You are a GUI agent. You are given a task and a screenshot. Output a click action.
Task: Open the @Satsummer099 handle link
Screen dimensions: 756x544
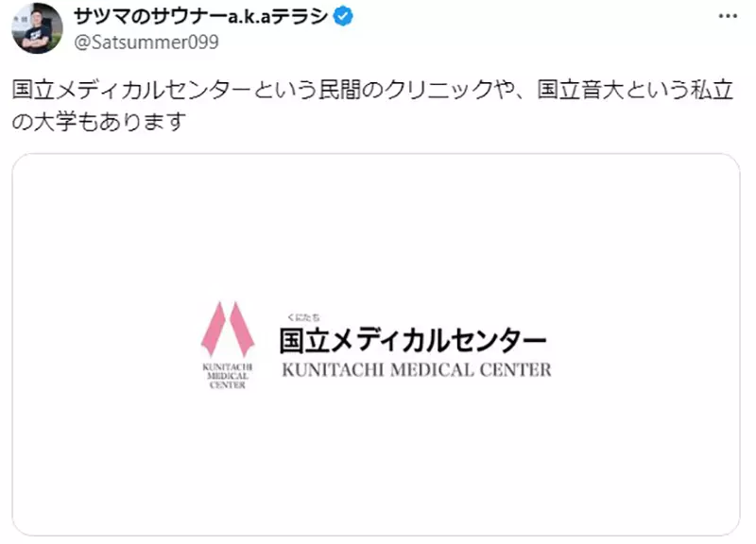[146, 42]
